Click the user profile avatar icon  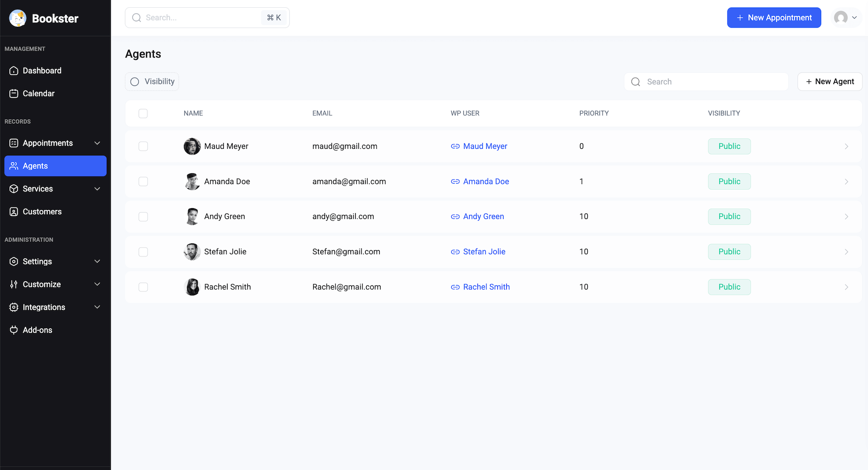coord(841,18)
